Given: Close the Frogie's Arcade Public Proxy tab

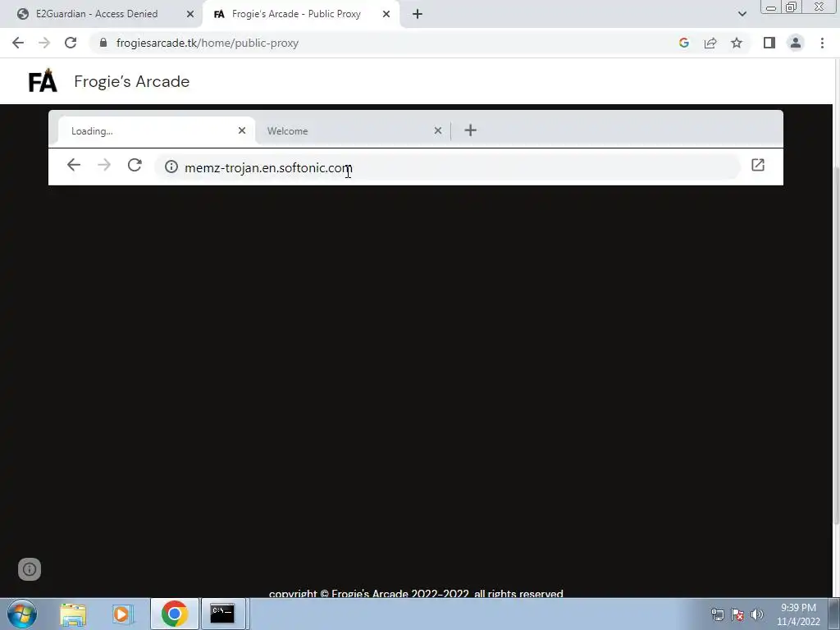Looking at the screenshot, I should coord(386,14).
